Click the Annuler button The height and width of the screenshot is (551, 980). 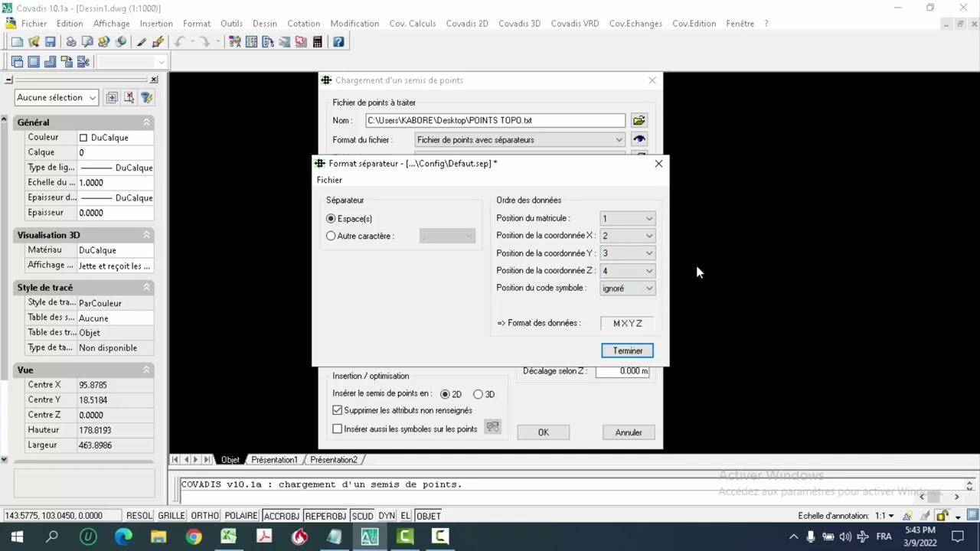[x=628, y=432]
